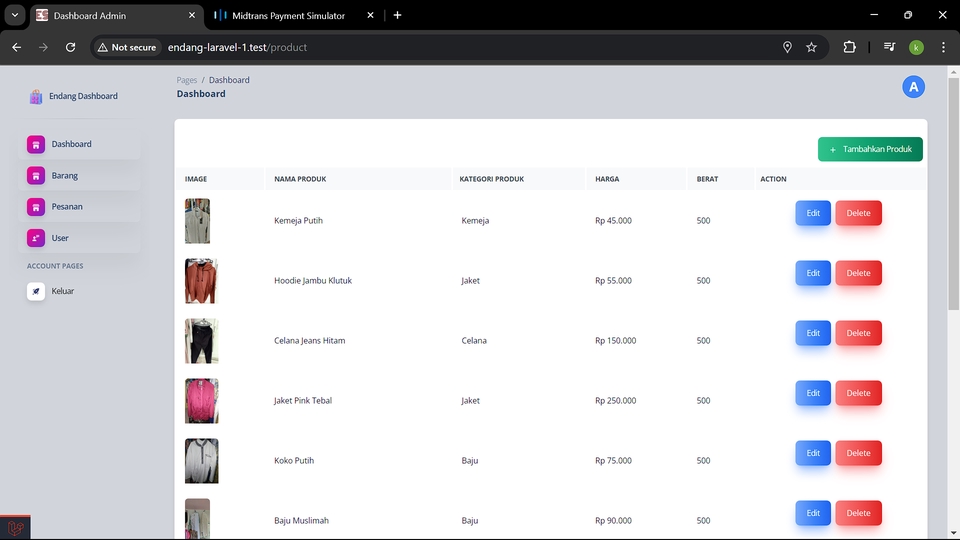This screenshot has width=960, height=540.
Task: Open the browser extensions icon
Action: 850,47
